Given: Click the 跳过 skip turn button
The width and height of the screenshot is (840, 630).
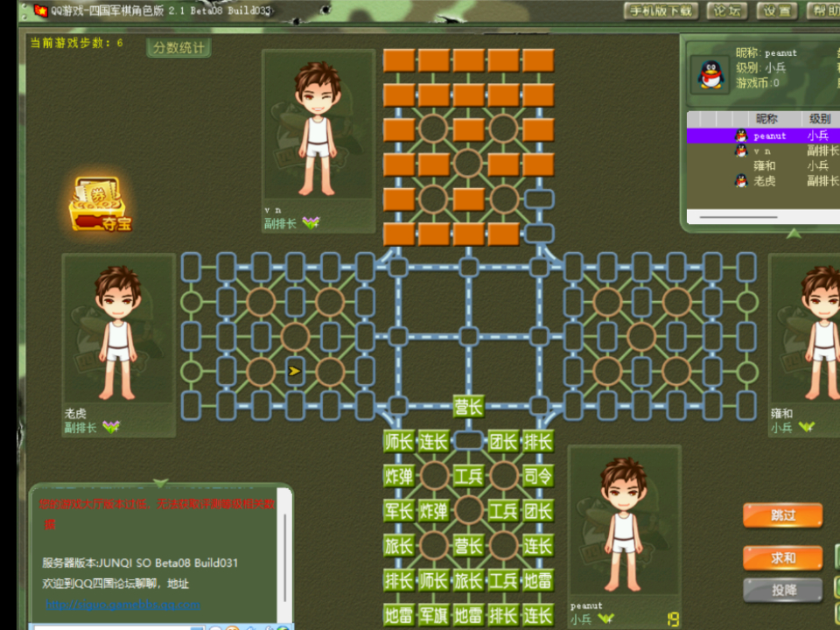Looking at the screenshot, I should click(x=782, y=515).
